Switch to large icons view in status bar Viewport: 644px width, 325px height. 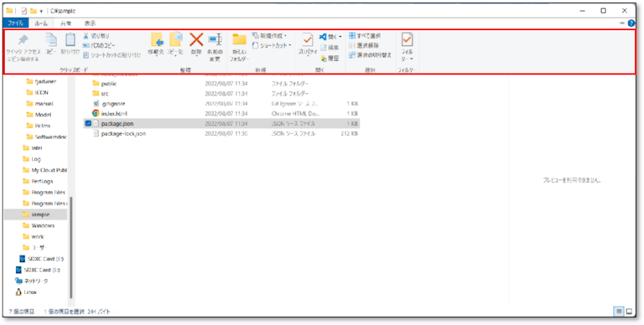tap(629, 312)
